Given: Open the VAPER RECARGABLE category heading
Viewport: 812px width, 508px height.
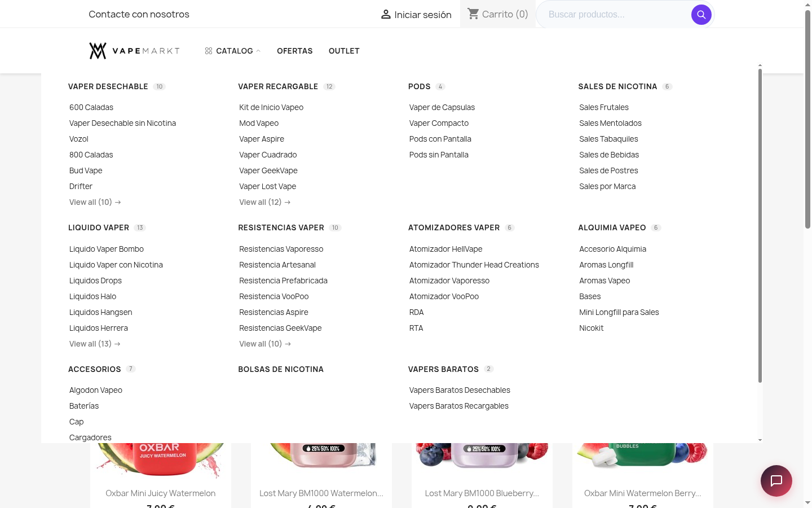Looking at the screenshot, I should [x=278, y=86].
